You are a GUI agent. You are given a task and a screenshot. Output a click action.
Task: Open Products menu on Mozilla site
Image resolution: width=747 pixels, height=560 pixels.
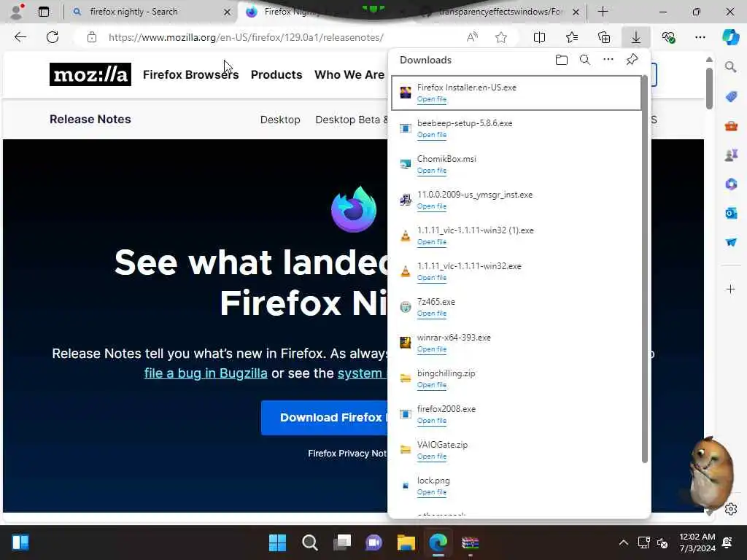click(276, 75)
